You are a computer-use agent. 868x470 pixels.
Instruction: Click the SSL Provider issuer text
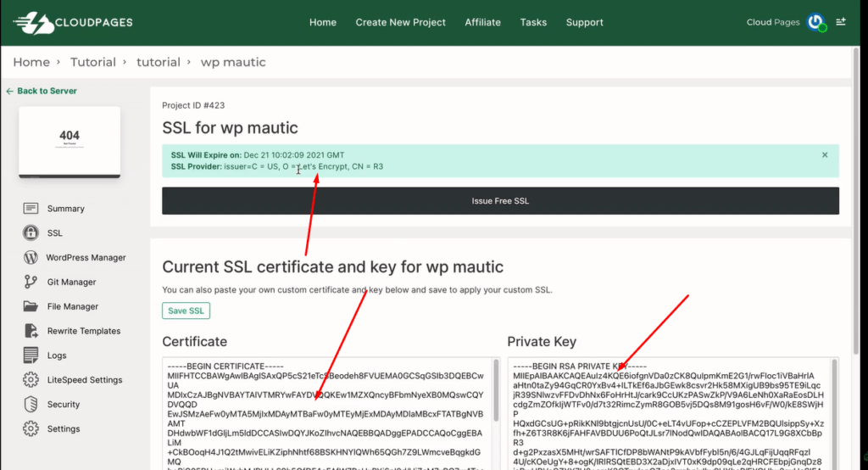click(x=277, y=166)
